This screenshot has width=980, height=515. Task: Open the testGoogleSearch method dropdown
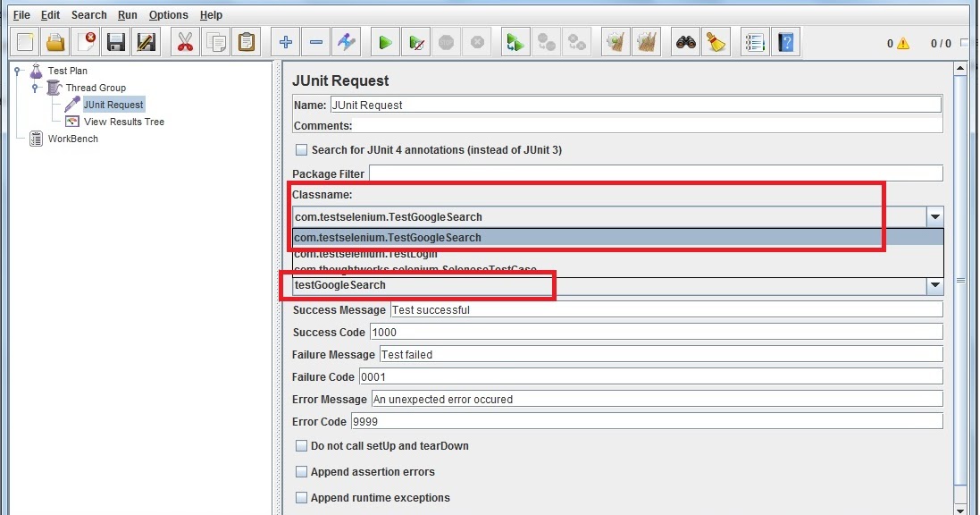coord(935,285)
